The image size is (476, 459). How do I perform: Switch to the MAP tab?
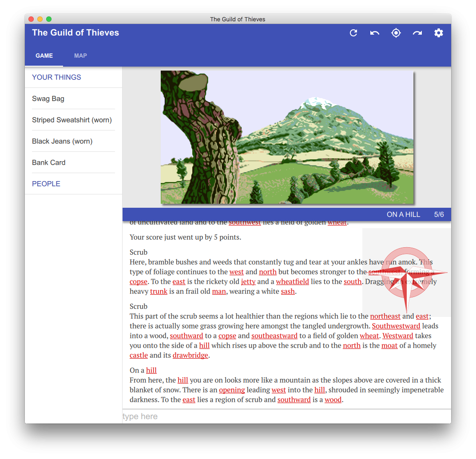click(x=80, y=55)
